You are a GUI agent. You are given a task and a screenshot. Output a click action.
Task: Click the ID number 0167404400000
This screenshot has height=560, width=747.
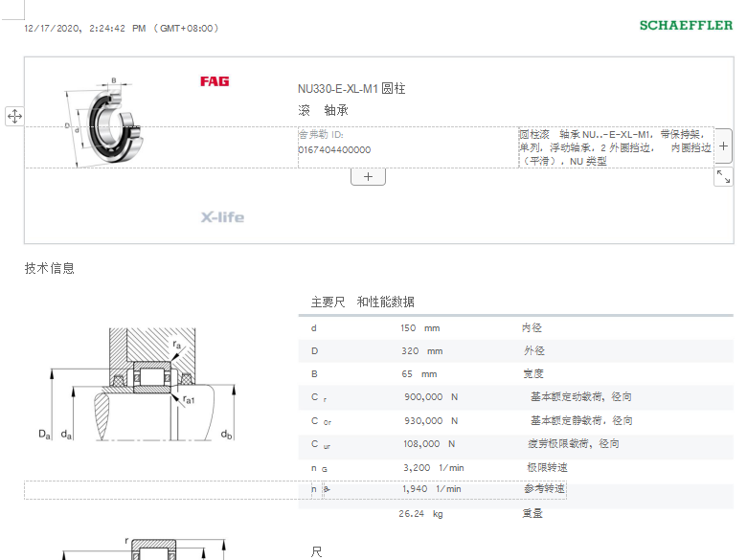tap(334, 149)
